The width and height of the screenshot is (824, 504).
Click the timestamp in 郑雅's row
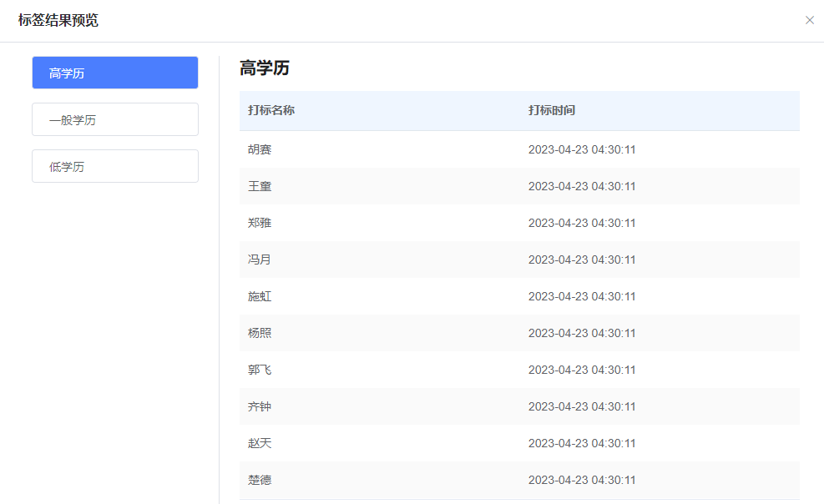582,223
